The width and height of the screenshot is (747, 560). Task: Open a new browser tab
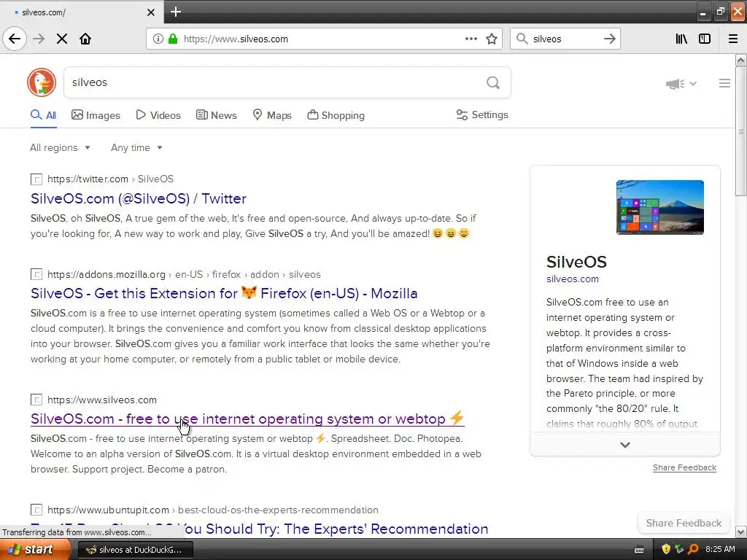pyautogui.click(x=176, y=12)
